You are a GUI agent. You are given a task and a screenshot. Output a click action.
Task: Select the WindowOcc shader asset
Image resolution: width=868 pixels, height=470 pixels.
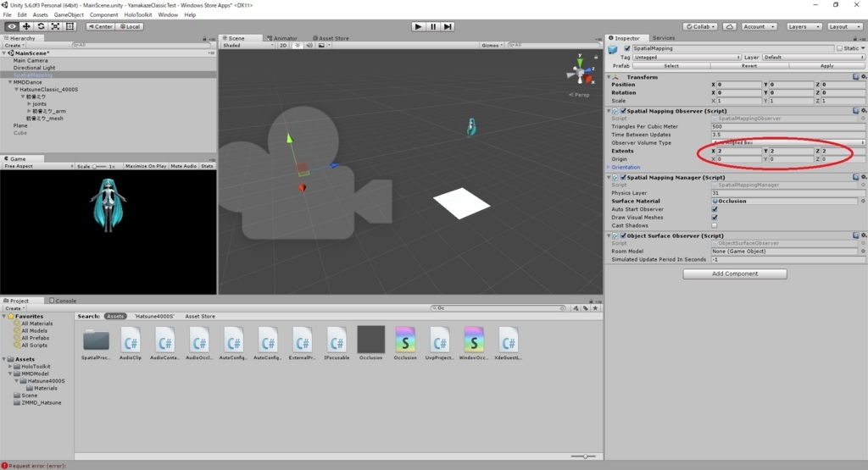[474, 344]
